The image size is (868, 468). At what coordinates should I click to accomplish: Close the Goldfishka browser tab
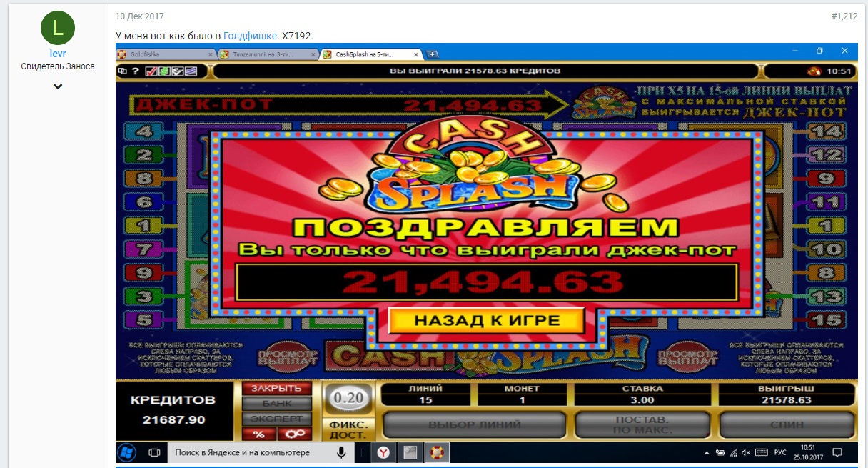[210, 54]
